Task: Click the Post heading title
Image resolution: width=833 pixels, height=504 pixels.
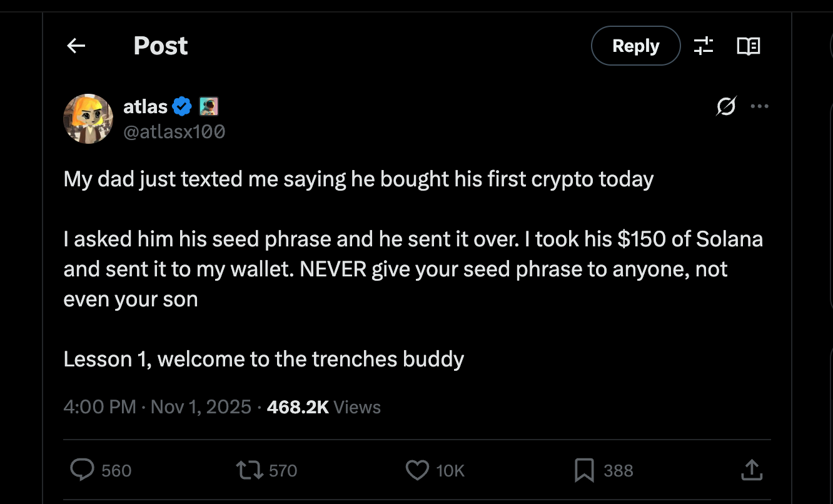Action: coord(160,46)
